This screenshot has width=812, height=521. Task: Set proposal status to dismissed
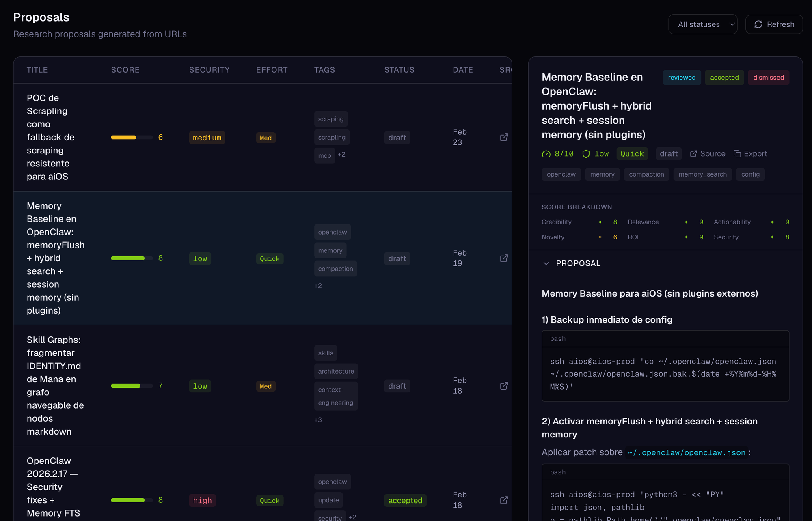[768, 78]
